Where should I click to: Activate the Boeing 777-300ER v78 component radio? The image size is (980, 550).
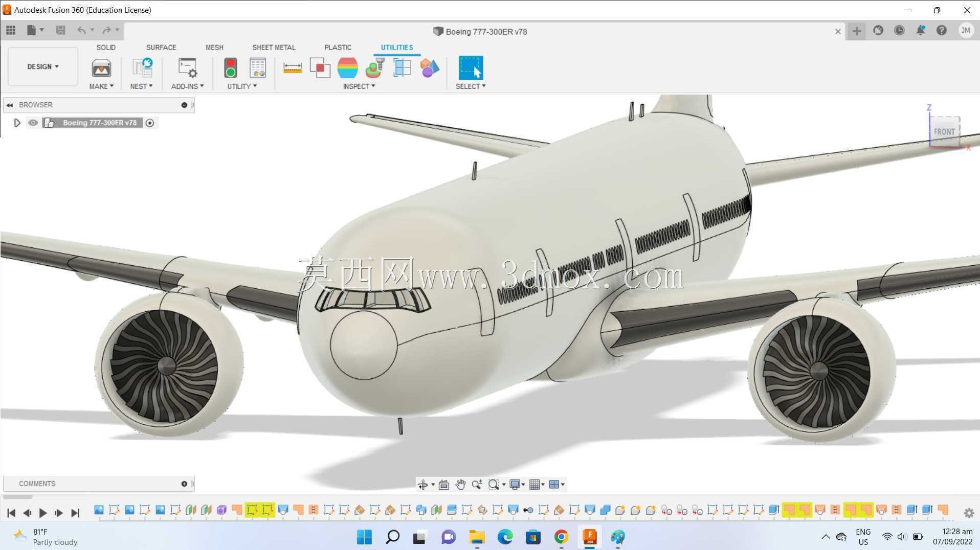(150, 123)
